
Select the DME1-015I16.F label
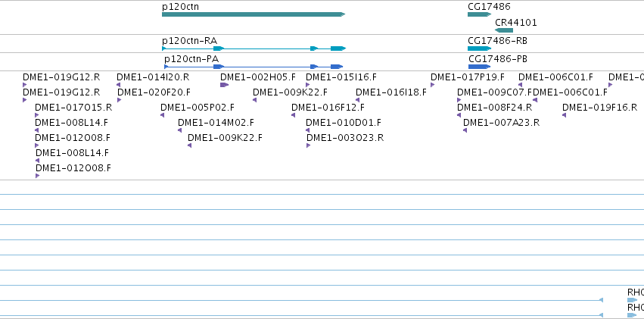pyautogui.click(x=341, y=77)
